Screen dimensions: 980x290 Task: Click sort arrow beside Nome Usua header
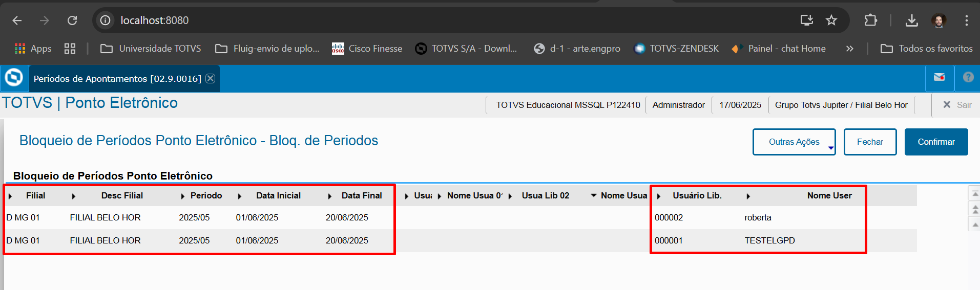click(x=594, y=195)
